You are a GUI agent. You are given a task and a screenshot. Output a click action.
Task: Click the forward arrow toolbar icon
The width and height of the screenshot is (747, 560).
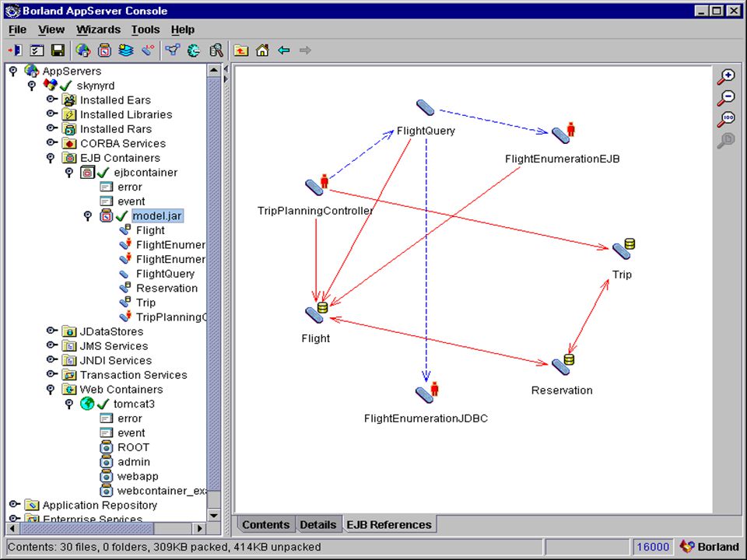(305, 50)
